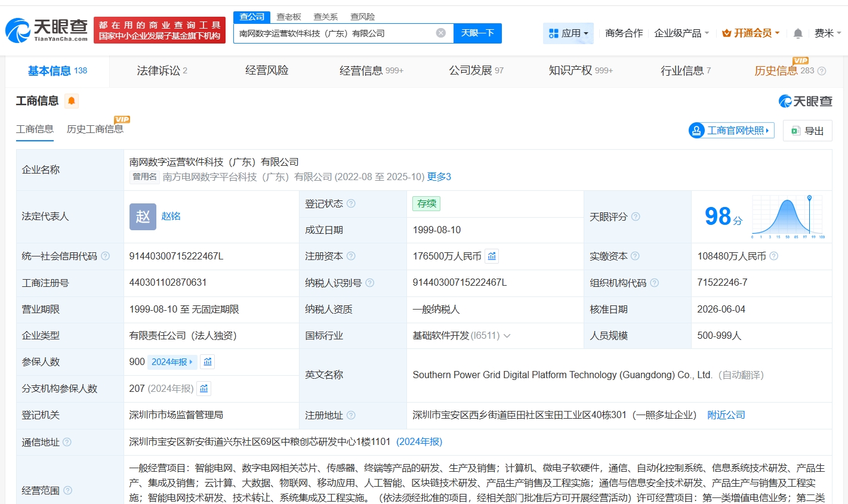Open the 历史信息 283 VIP tab
The image size is (848, 504).
[784, 70]
